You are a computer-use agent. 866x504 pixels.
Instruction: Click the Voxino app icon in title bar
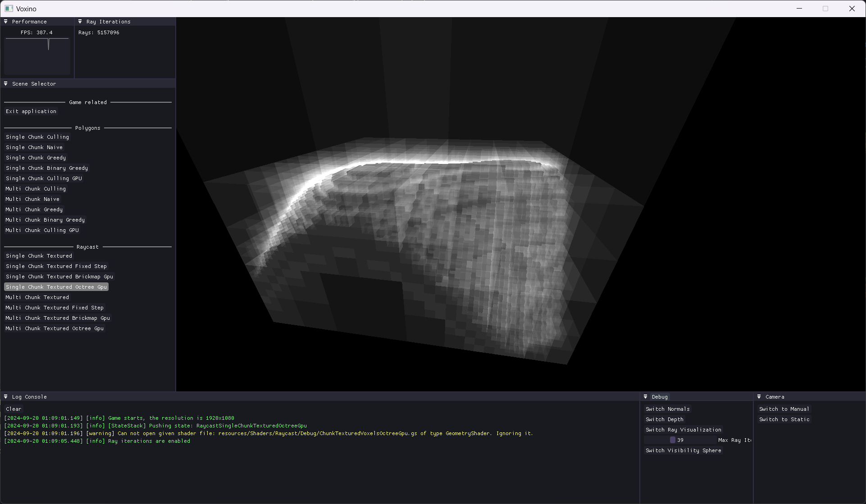pos(9,9)
